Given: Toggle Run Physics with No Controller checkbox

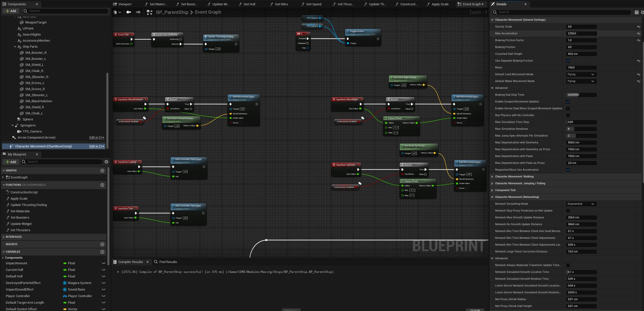Looking at the screenshot, I should pyautogui.click(x=568, y=115).
